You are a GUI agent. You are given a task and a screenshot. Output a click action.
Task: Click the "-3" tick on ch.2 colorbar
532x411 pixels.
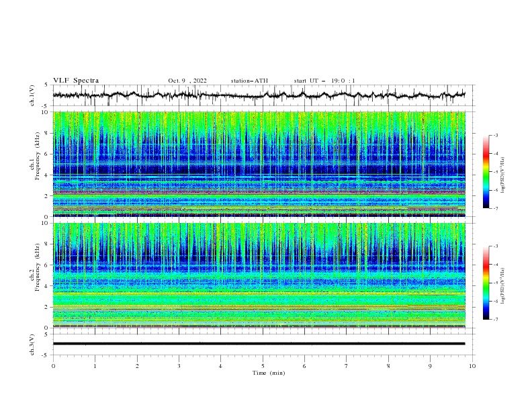pos(495,246)
